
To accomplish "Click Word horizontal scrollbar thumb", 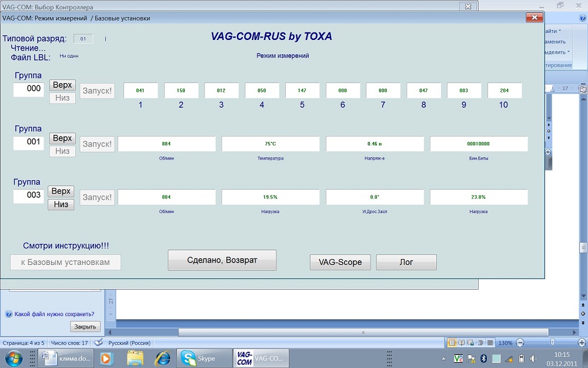I will [363, 332].
